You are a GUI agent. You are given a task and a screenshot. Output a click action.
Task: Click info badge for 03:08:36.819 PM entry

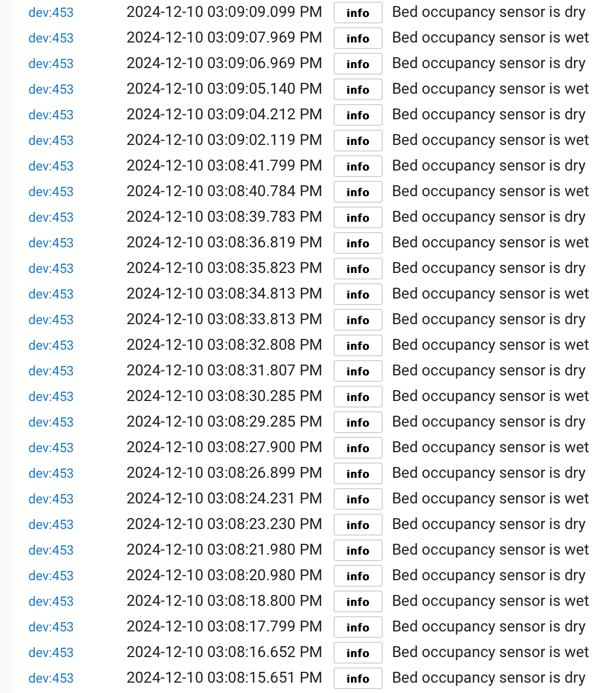click(x=358, y=244)
